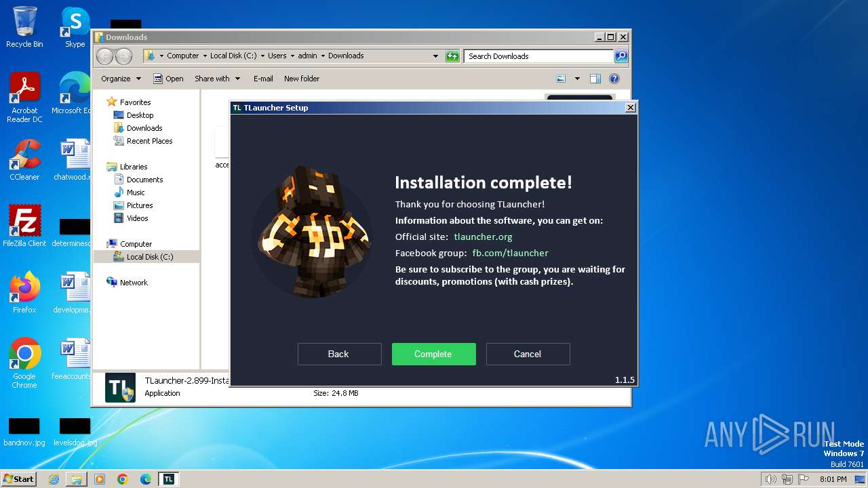Open Internet Explorer from the taskbar
This screenshot has width=868, height=488.
[54, 479]
